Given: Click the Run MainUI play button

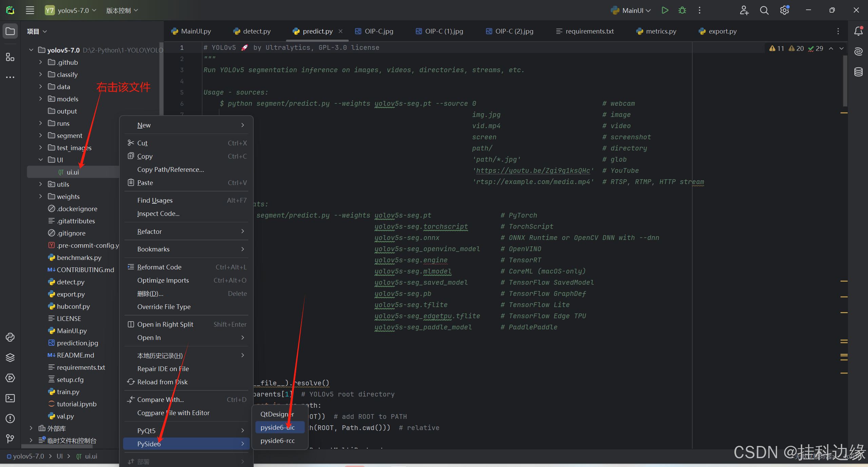Looking at the screenshot, I should click(665, 10).
